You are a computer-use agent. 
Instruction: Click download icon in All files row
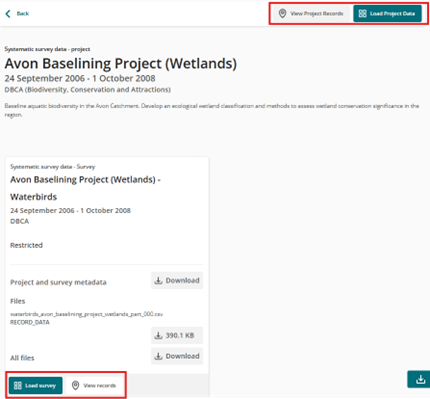pos(158,356)
